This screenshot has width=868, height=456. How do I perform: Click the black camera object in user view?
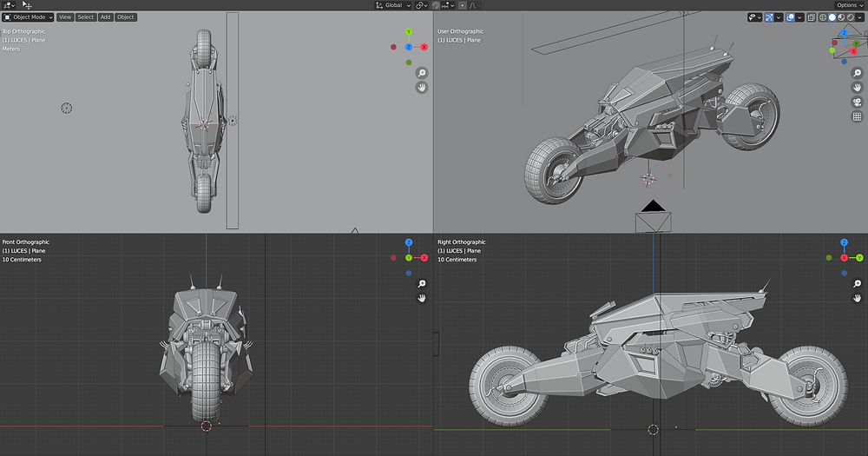pos(654,216)
